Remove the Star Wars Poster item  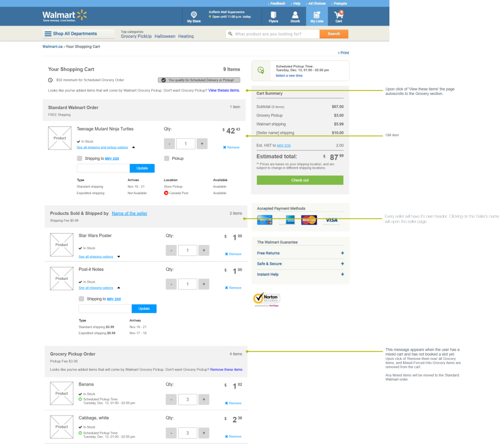click(233, 254)
